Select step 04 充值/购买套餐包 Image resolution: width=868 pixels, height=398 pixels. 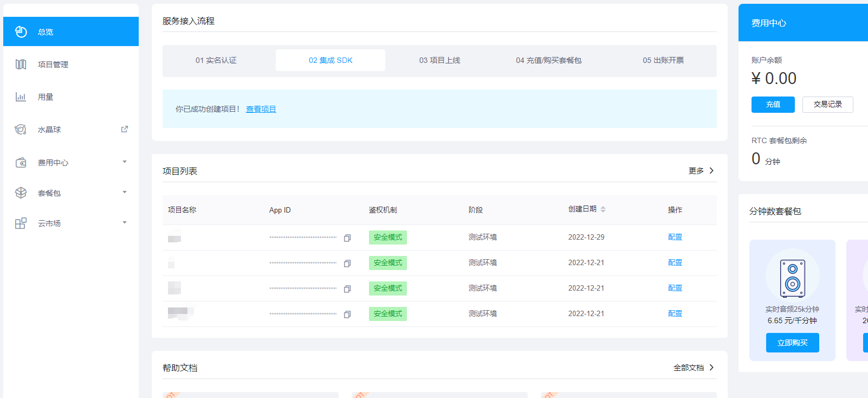pyautogui.click(x=548, y=60)
